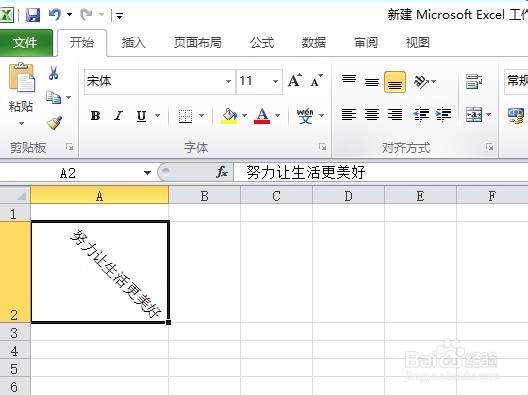Click the Paste clipboard icon
This screenshot has height=395, width=528.
coord(22,77)
